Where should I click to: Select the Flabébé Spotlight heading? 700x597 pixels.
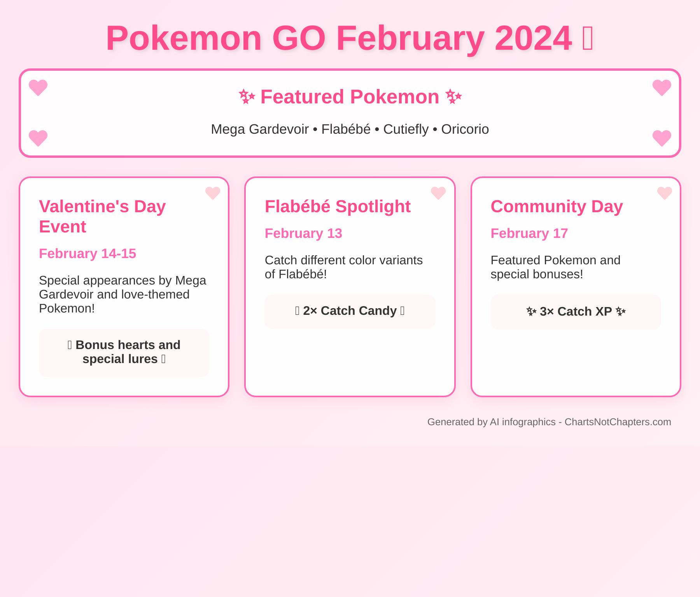click(x=338, y=206)
